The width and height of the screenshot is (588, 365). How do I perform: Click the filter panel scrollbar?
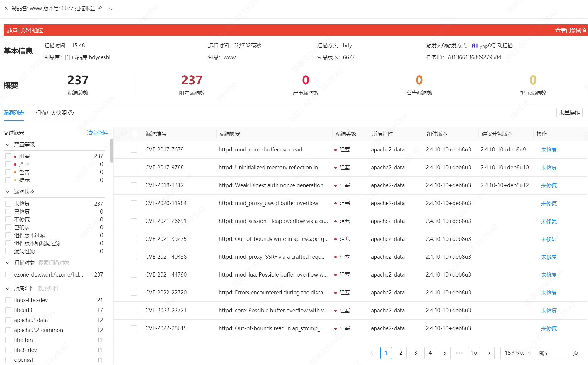pyautogui.click(x=112, y=151)
